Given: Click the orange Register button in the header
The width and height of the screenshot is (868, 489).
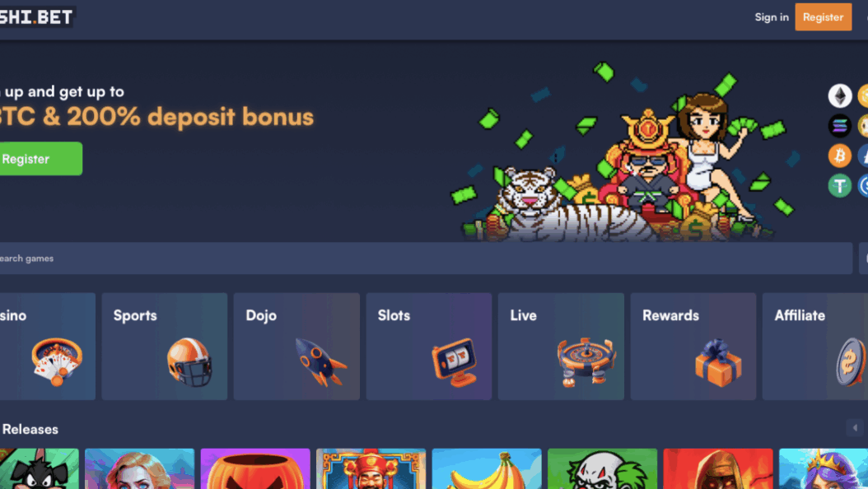Looking at the screenshot, I should tap(824, 17).
